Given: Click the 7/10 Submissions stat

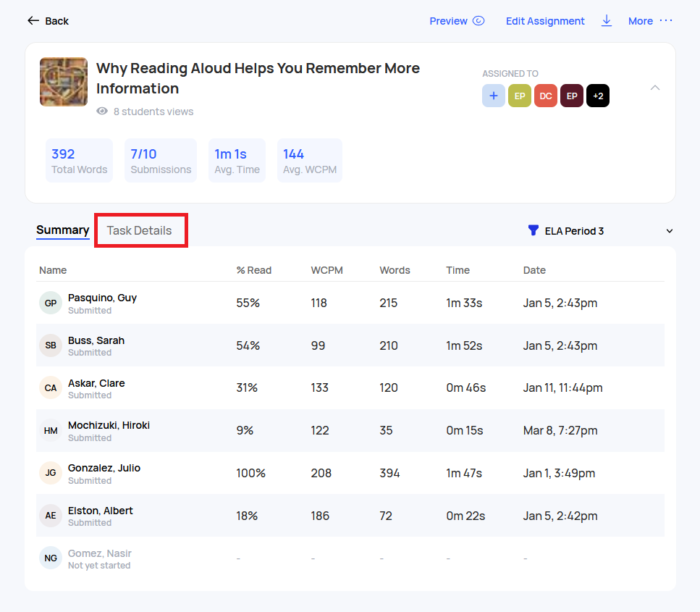Looking at the screenshot, I should pyautogui.click(x=161, y=160).
